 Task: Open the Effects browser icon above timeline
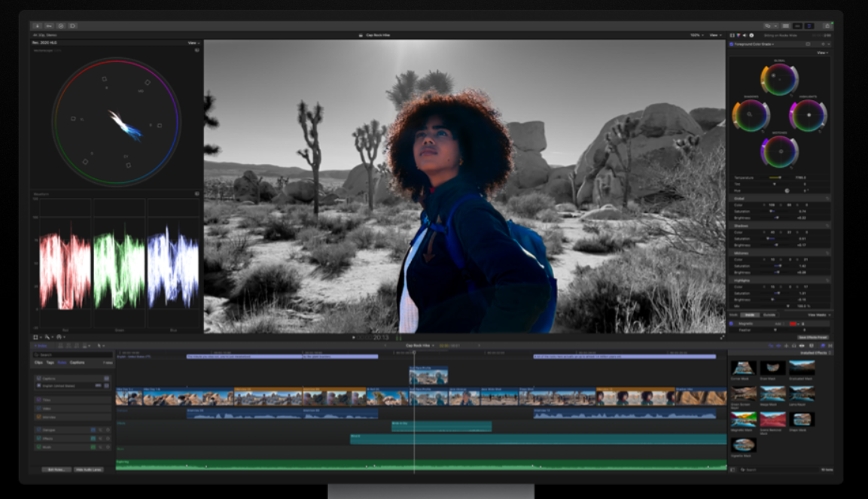pyautogui.click(x=823, y=345)
